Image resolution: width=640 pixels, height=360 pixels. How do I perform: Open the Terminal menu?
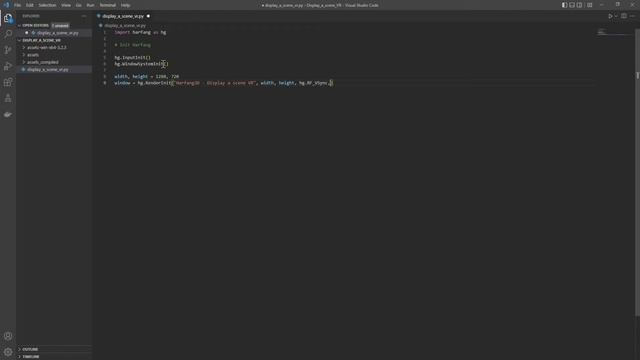[x=108, y=5]
